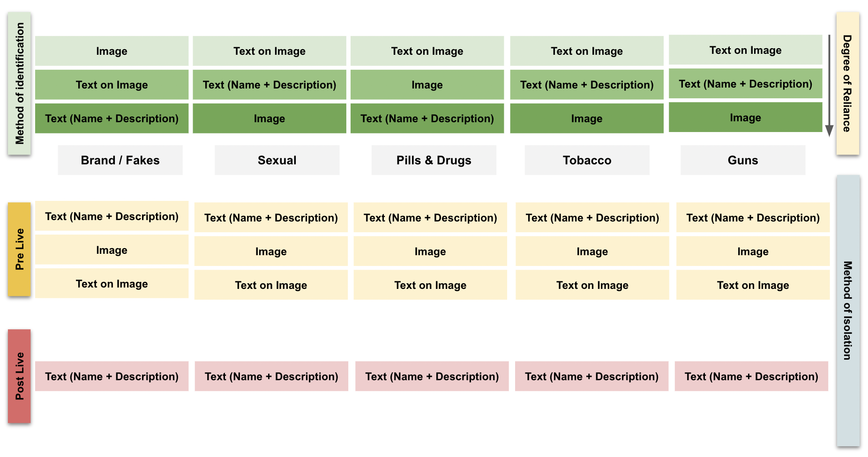Image resolution: width=868 pixels, height=457 pixels.
Task: Select the yellow Pre Live side label
Action: [x=19, y=249]
